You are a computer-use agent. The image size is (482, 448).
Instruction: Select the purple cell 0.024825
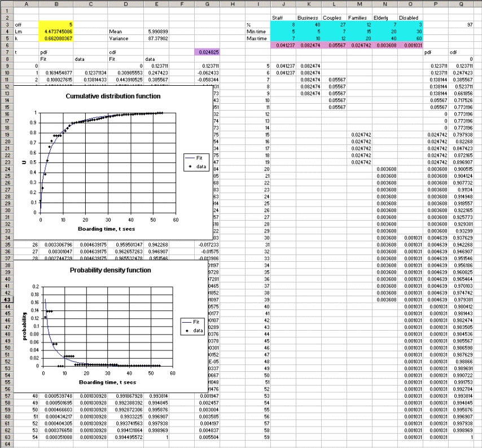pos(207,52)
